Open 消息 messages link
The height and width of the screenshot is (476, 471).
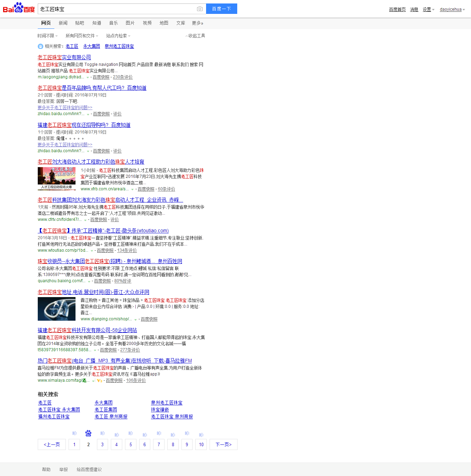414,9
